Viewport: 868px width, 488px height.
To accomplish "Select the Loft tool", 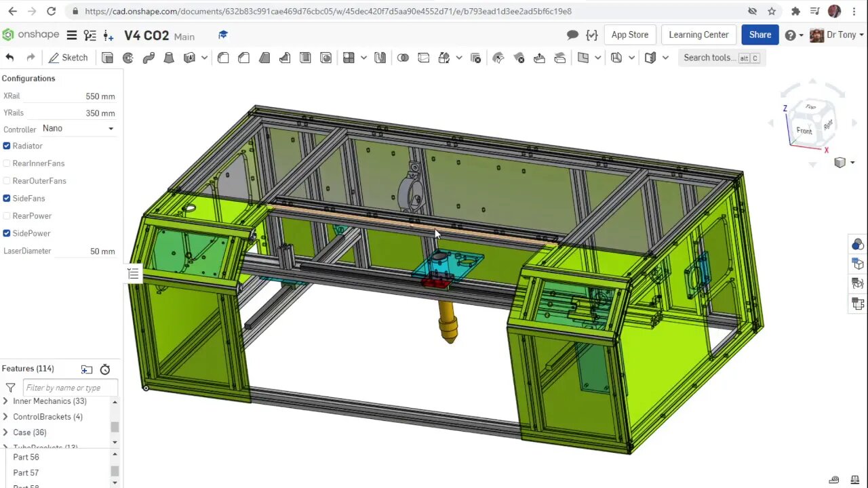I will click(x=169, y=58).
